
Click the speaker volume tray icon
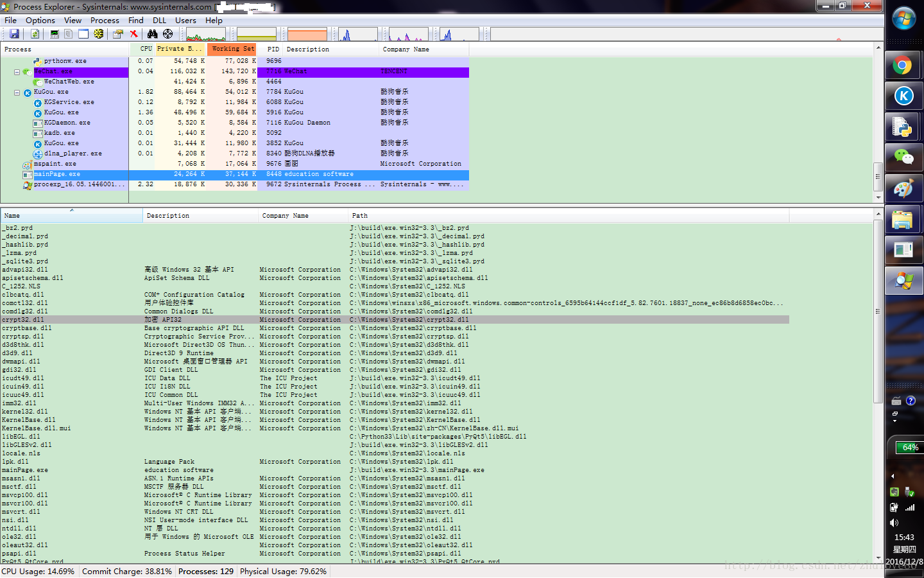pyautogui.click(x=894, y=523)
